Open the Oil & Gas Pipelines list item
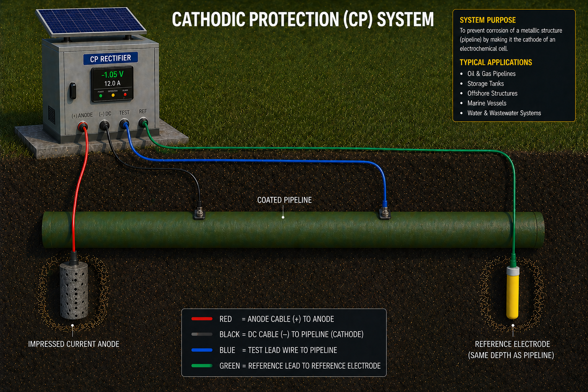This screenshot has width=588, height=392. pyautogui.click(x=491, y=73)
